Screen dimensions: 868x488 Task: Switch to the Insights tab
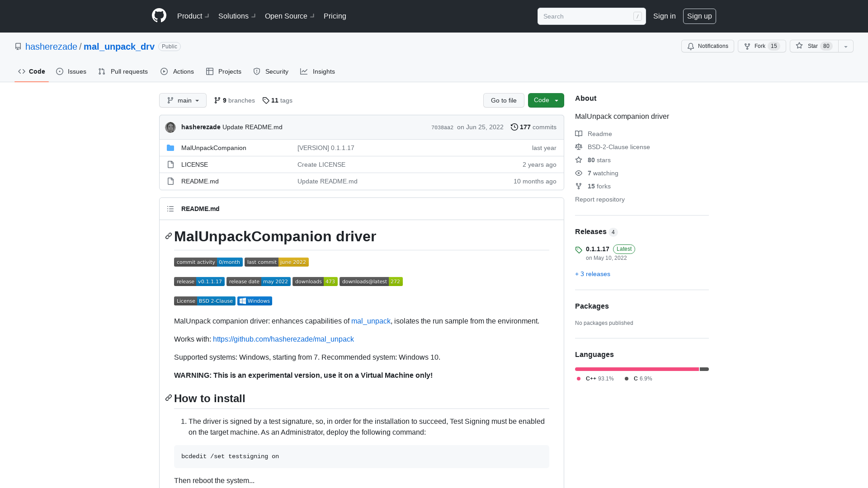coord(318,71)
